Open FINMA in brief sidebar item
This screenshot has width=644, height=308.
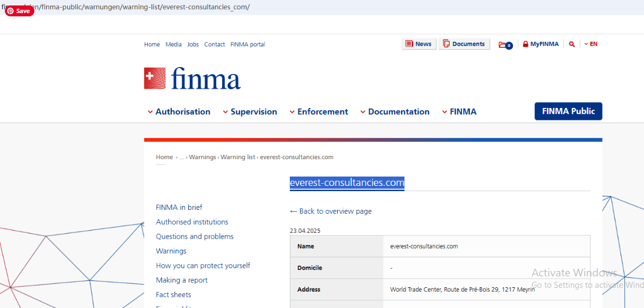click(x=179, y=208)
